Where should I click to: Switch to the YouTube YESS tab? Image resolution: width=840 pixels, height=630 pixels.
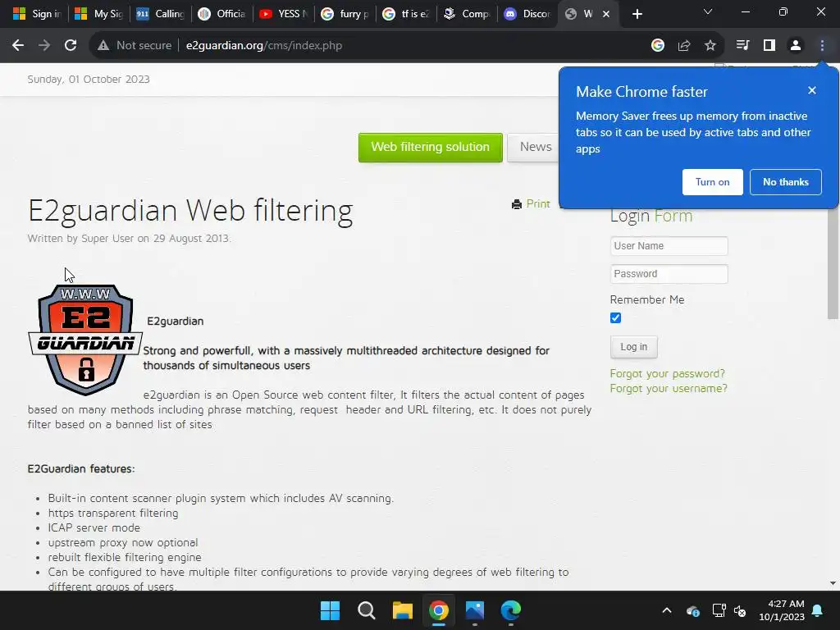[x=283, y=14]
